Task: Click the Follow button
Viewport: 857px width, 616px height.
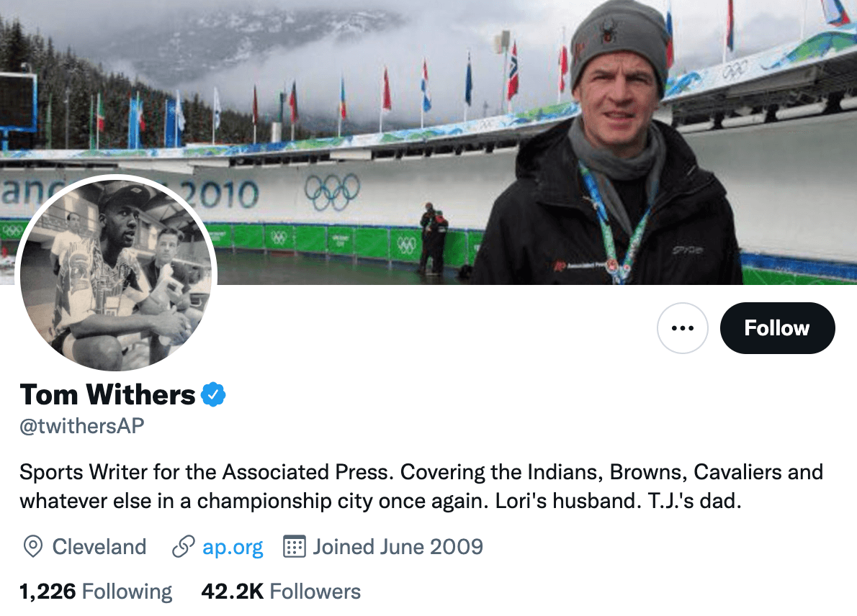Action: 777,327
